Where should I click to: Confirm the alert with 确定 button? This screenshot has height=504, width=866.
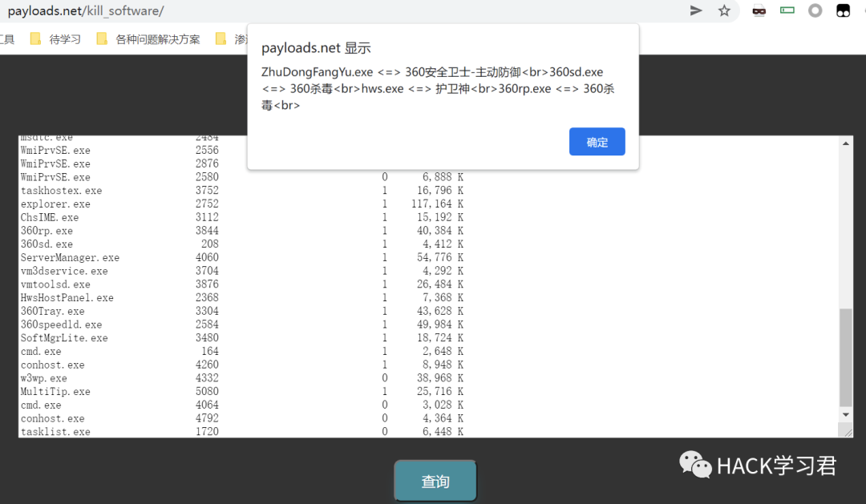(x=597, y=142)
